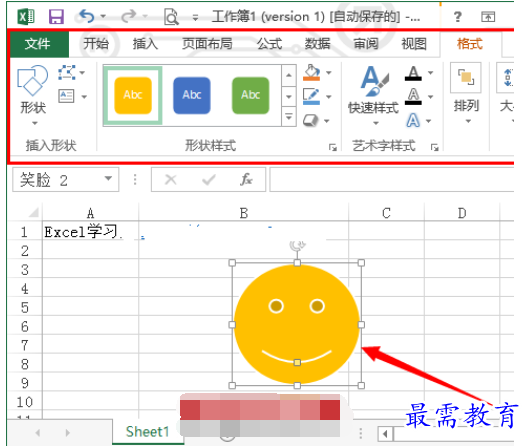Open 快速样式 WordArt quick styles

(x=374, y=95)
